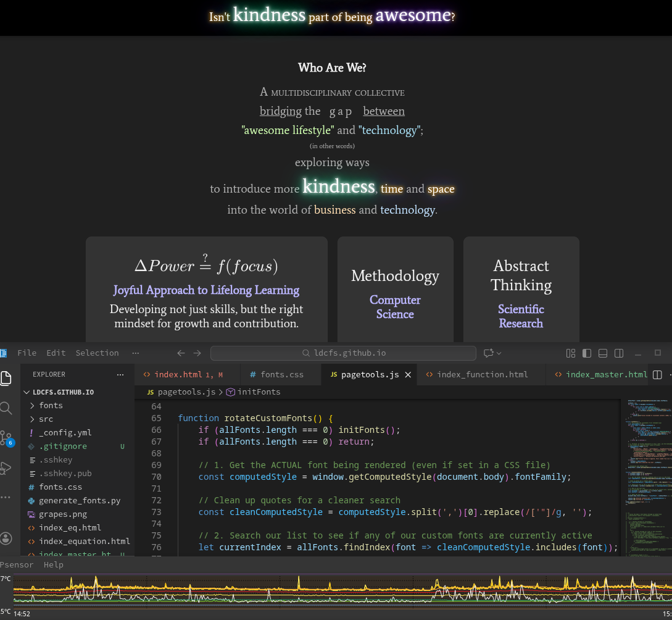Toggle the primary side bar visibility

pos(587,353)
